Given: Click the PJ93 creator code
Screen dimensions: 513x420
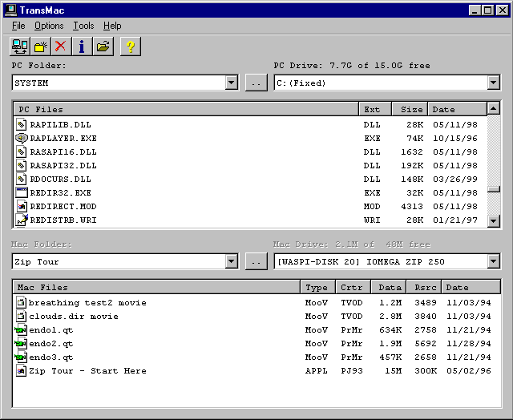Looking at the screenshot, I should click(x=352, y=371).
